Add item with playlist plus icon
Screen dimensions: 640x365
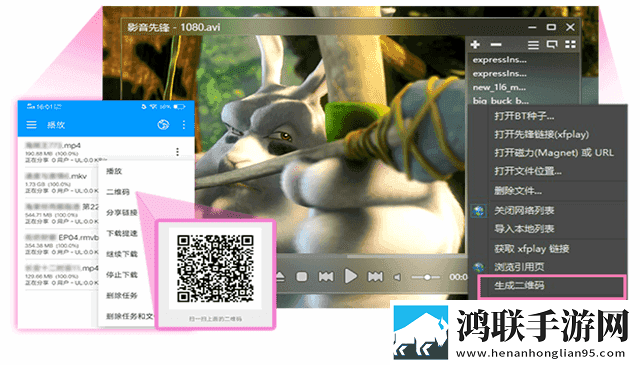(x=475, y=45)
